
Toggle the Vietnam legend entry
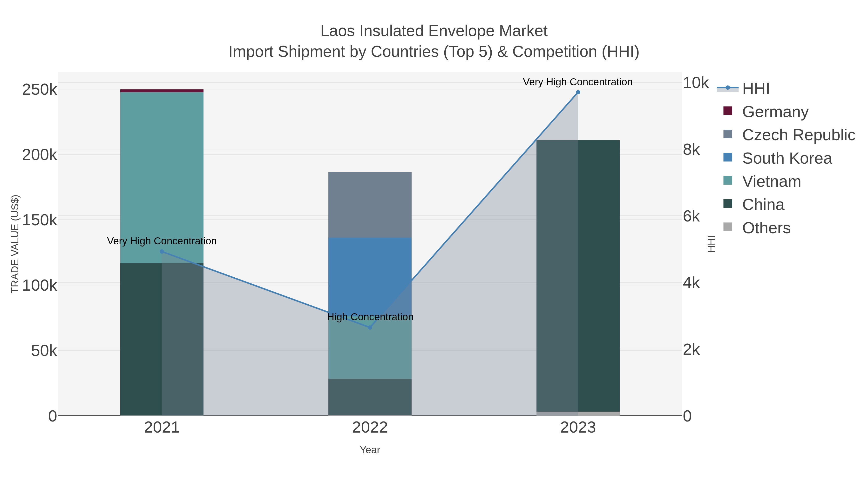click(762, 181)
